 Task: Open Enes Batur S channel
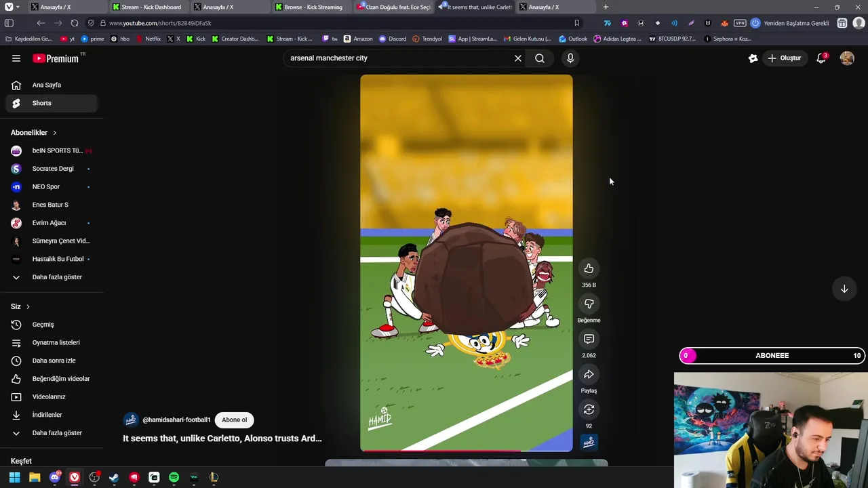52,205
